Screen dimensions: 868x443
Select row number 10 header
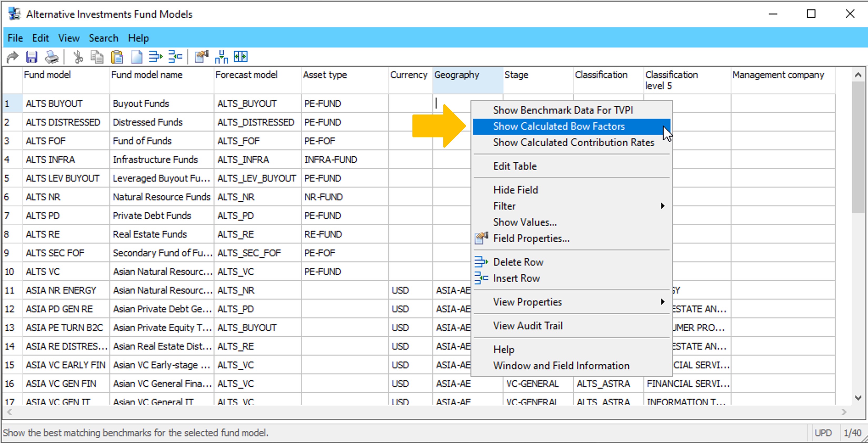pyautogui.click(x=12, y=271)
